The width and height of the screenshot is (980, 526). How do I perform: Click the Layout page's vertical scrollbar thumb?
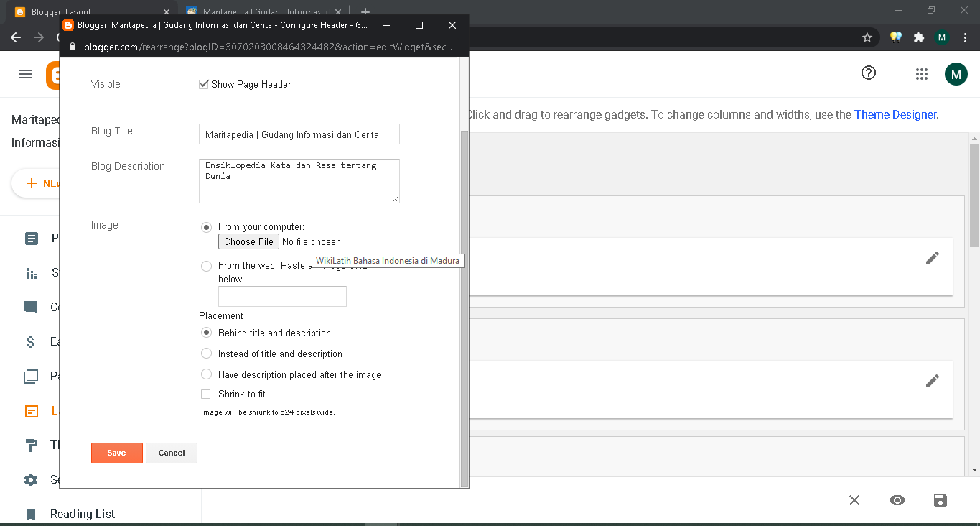coord(974,195)
